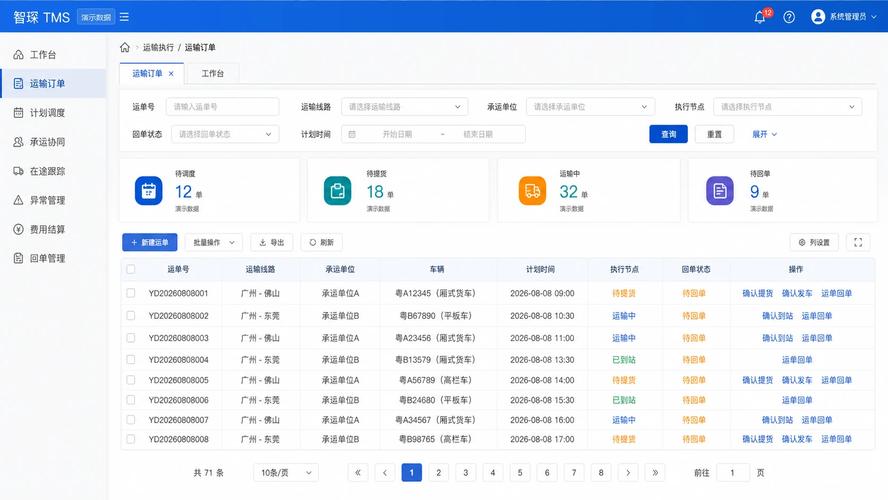Click the 重置 button
The image size is (888, 500).
coord(714,134)
